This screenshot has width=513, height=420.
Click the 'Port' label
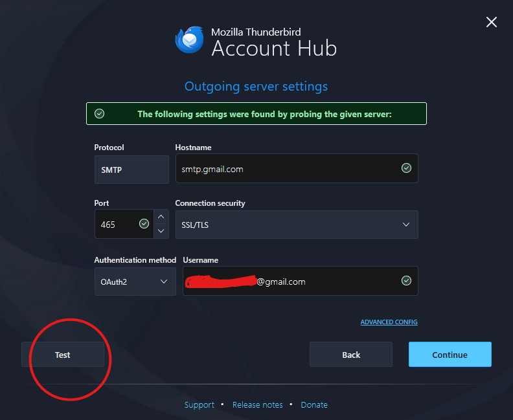point(102,203)
